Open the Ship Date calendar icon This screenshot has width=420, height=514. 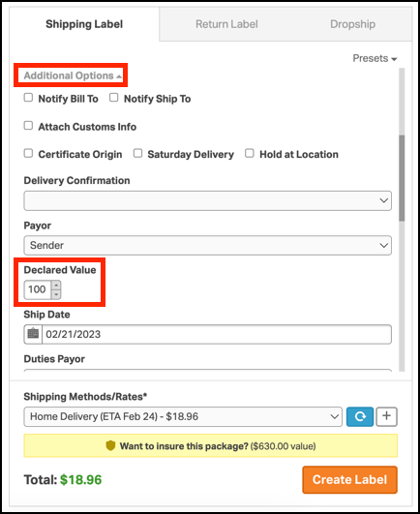pos(33,334)
